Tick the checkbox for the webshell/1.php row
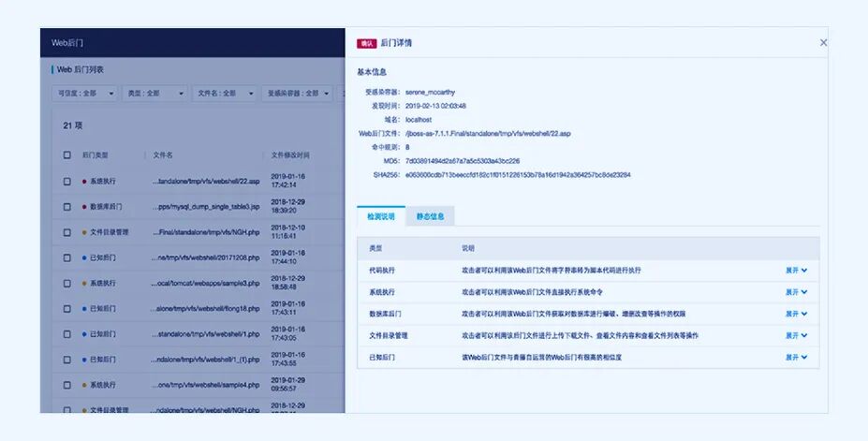868x441 pixels. click(x=67, y=334)
